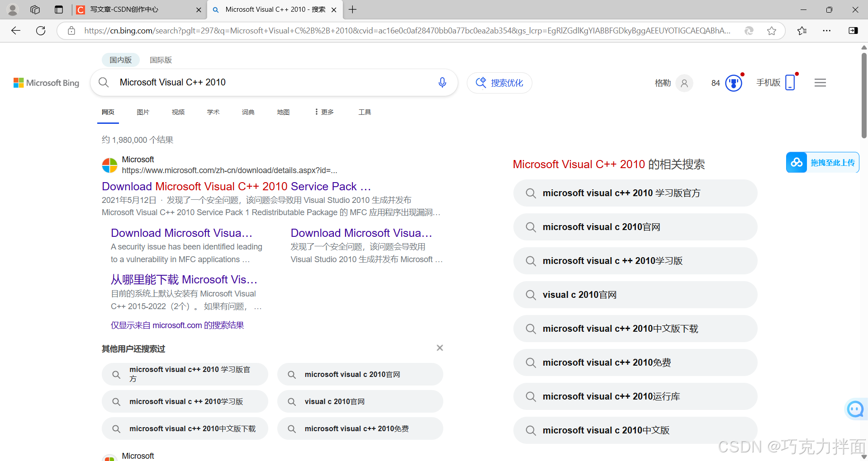The image size is (868, 461).
Task: Select the 网页 search tab
Action: 108,112
